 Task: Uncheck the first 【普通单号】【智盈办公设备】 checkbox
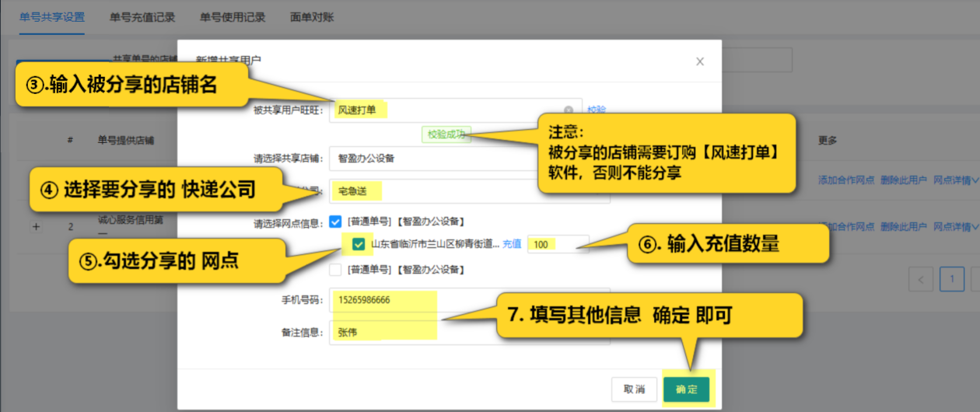(335, 222)
